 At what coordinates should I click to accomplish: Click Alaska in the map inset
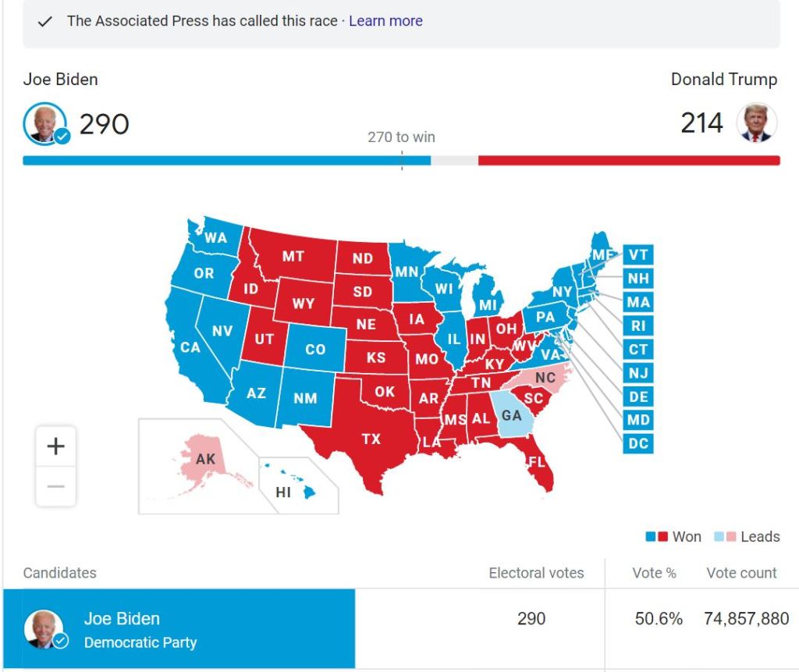pos(205,459)
